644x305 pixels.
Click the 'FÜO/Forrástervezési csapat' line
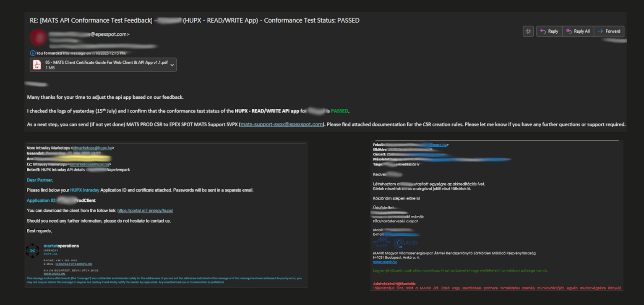[395, 221]
